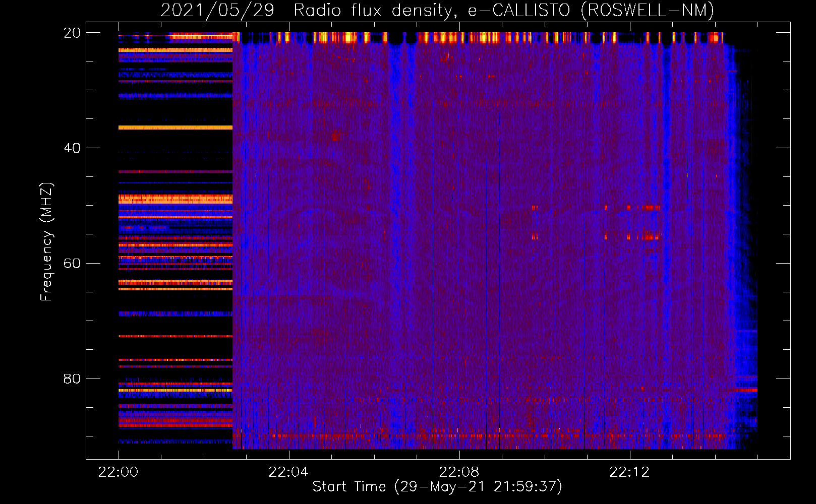Click the plot title "Radio flux density, e-CALLISTO (ROSWELL-NM)"

(504, 10)
